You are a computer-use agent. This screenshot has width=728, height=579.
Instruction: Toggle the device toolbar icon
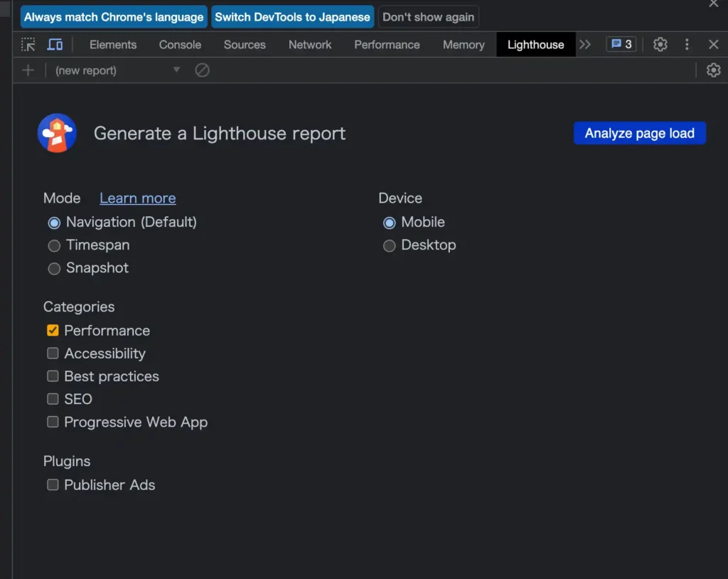point(54,44)
